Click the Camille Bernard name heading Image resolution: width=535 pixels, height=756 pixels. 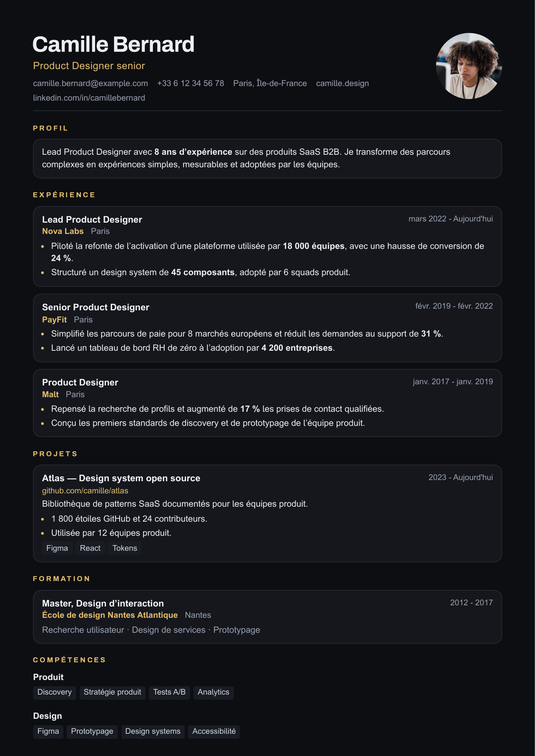coord(114,44)
